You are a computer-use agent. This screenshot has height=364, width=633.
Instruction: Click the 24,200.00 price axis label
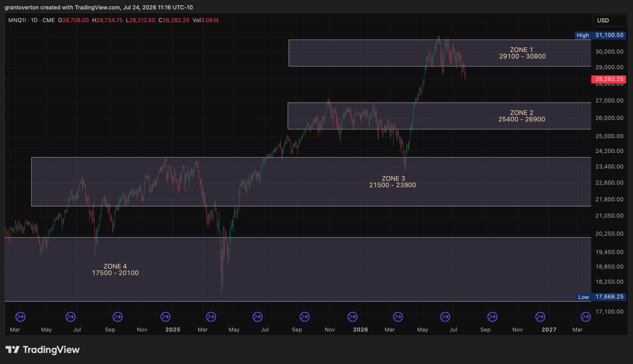click(610, 151)
